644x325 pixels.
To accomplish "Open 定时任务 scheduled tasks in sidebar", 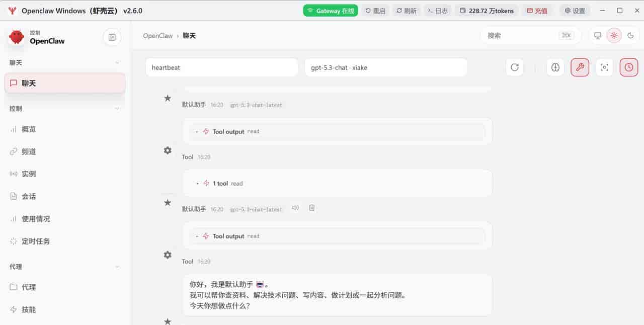I will pos(64,241).
